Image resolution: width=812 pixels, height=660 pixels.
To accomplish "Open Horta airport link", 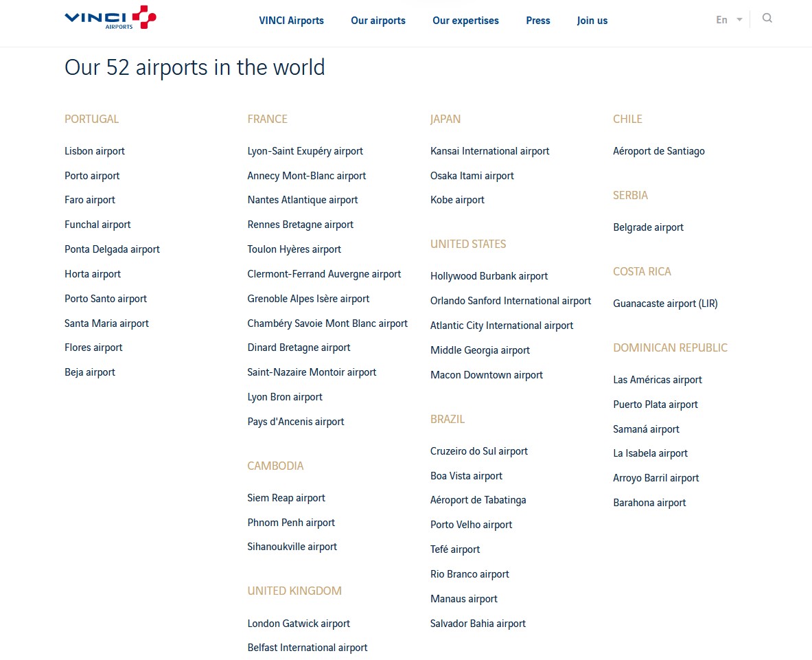I will (93, 274).
